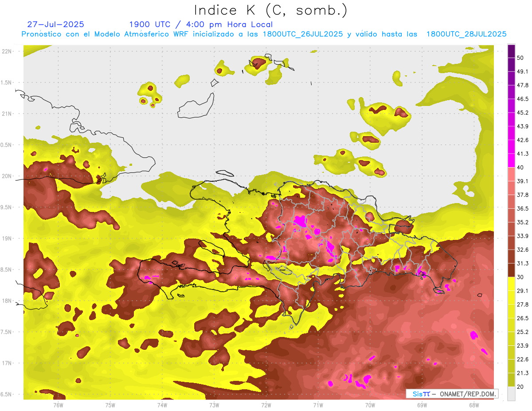The width and height of the screenshot is (532, 411).
Task: Select the '27-Jul-2025' date text
Action: pyautogui.click(x=55, y=24)
